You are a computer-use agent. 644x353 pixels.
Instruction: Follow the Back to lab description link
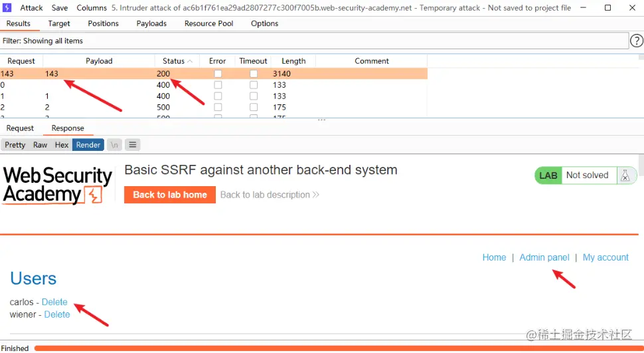[270, 195]
